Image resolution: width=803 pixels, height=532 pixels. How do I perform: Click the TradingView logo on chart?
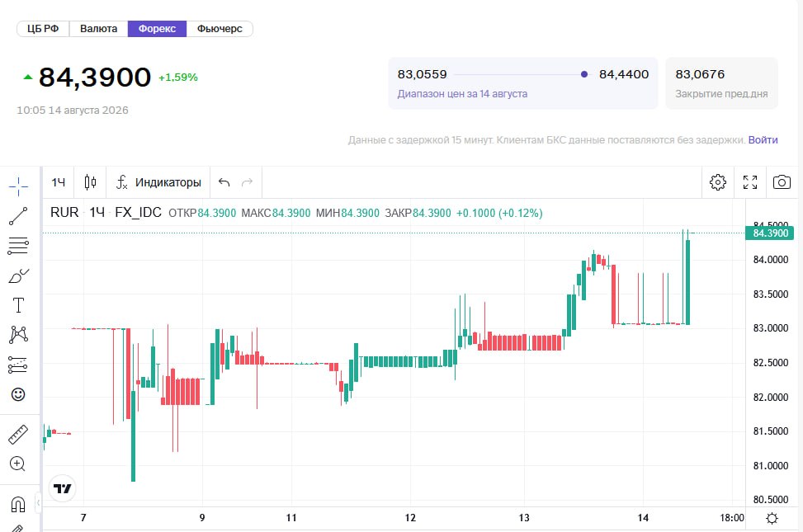[x=63, y=488]
